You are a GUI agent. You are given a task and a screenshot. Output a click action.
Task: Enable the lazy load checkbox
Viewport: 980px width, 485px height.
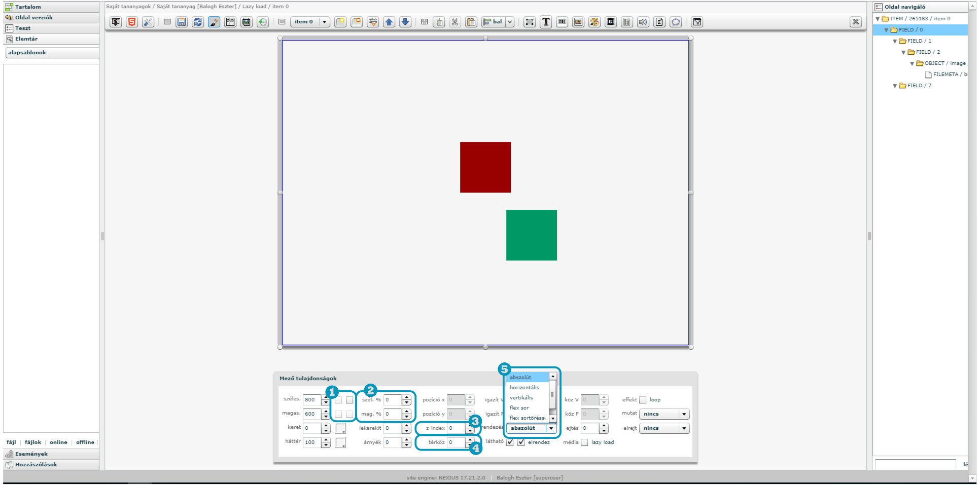pyautogui.click(x=584, y=442)
